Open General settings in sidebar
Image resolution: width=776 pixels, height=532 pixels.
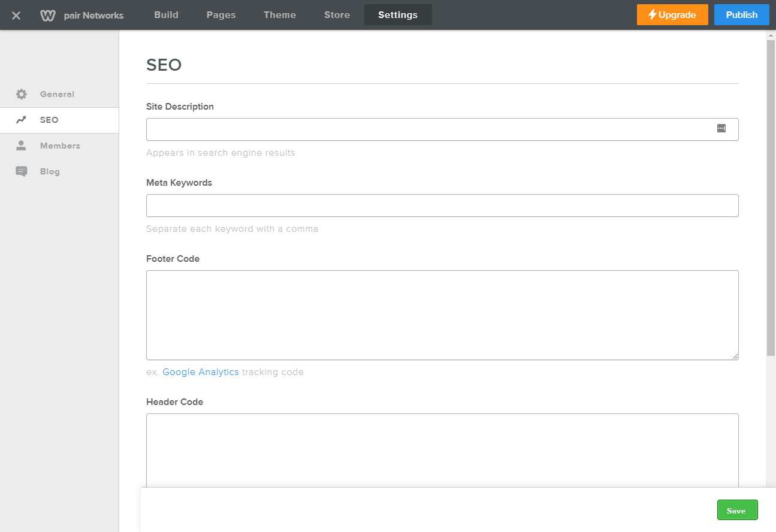(59, 94)
